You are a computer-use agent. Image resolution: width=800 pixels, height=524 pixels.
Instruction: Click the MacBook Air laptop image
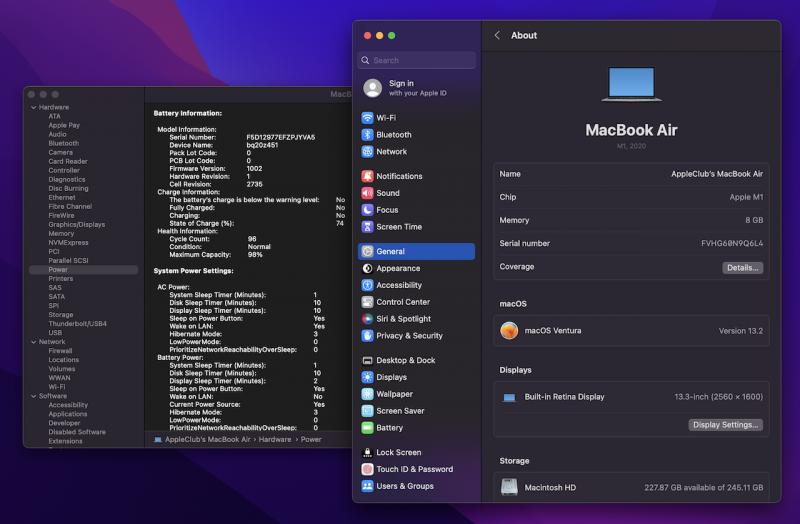(632, 84)
